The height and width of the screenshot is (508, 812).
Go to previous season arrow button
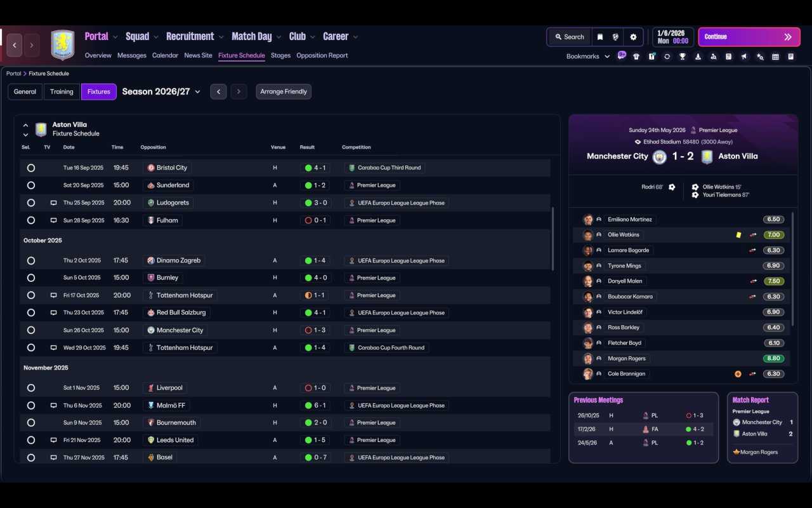[x=218, y=91]
